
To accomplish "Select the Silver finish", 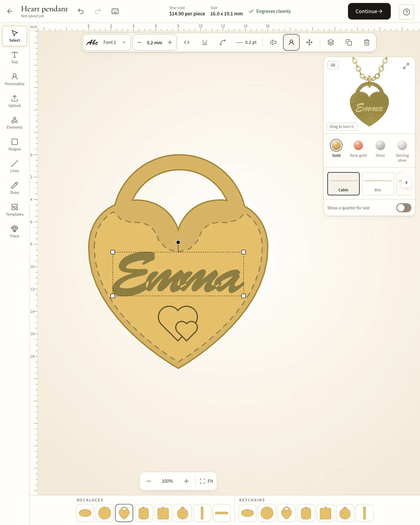I will tap(380, 148).
